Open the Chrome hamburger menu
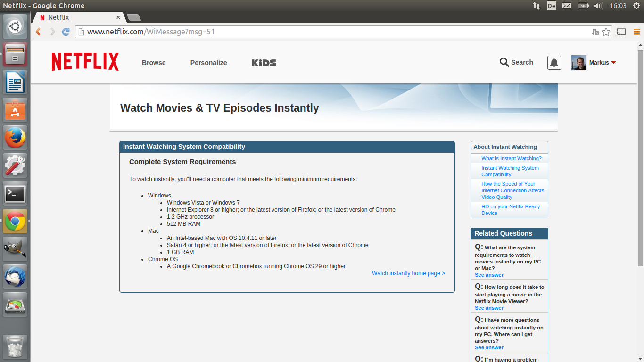Image resolution: width=644 pixels, height=362 pixels. click(x=636, y=32)
